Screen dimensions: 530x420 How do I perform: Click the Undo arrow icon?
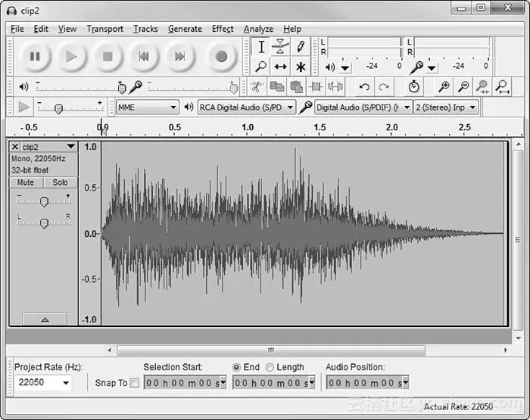click(x=364, y=87)
